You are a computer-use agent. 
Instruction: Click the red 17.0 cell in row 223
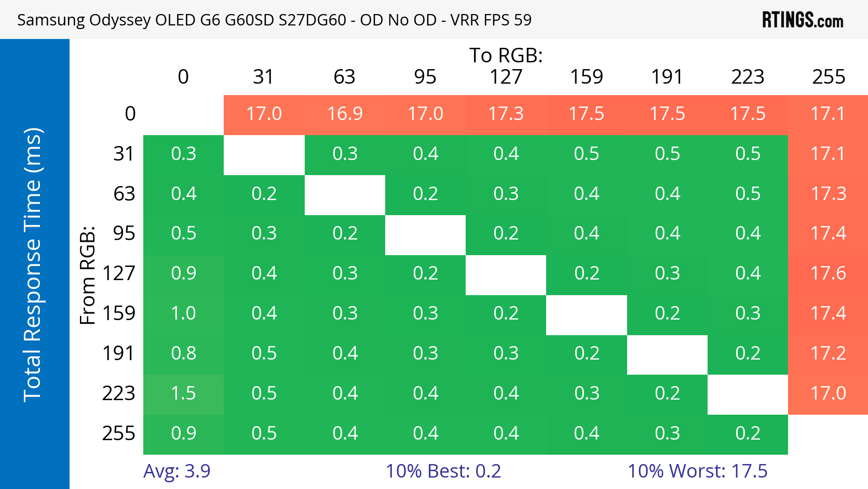coord(828,393)
